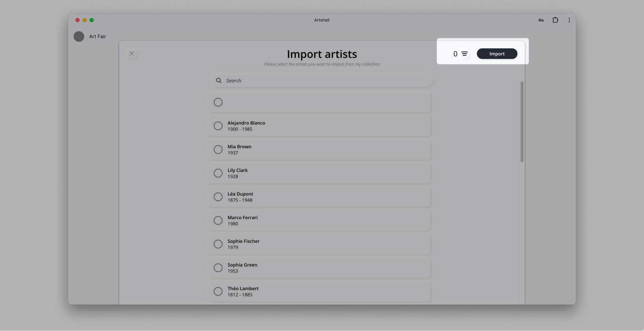Close the Import artists dialog
Image resolution: width=644 pixels, height=331 pixels.
(x=132, y=53)
